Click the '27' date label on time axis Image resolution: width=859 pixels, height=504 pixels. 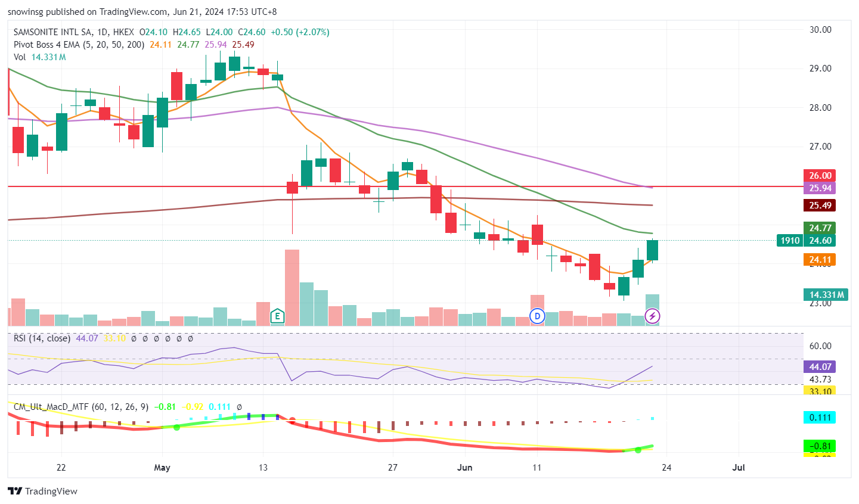(x=393, y=468)
